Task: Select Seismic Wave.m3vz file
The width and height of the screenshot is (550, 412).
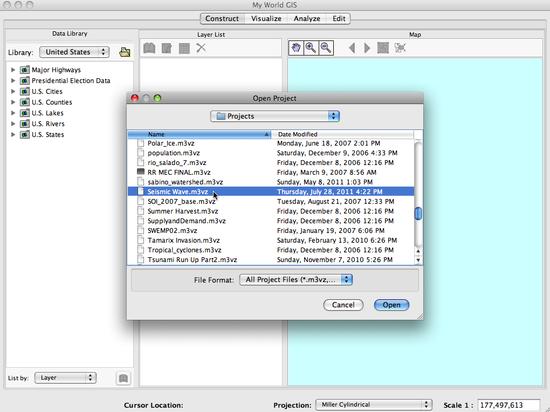Action: (271, 191)
